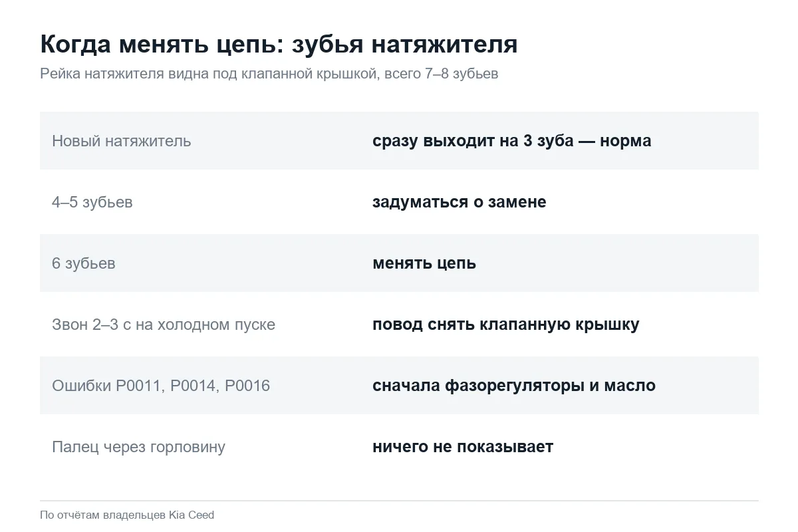Viewport: 798px width, 532px height.
Task: Click the «Новый натяжитель» row label
Action: pos(121,141)
